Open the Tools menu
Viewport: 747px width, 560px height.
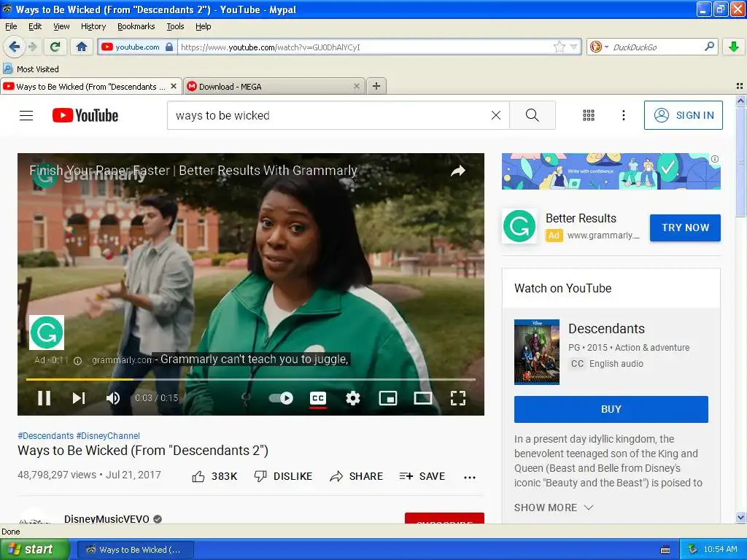[175, 26]
